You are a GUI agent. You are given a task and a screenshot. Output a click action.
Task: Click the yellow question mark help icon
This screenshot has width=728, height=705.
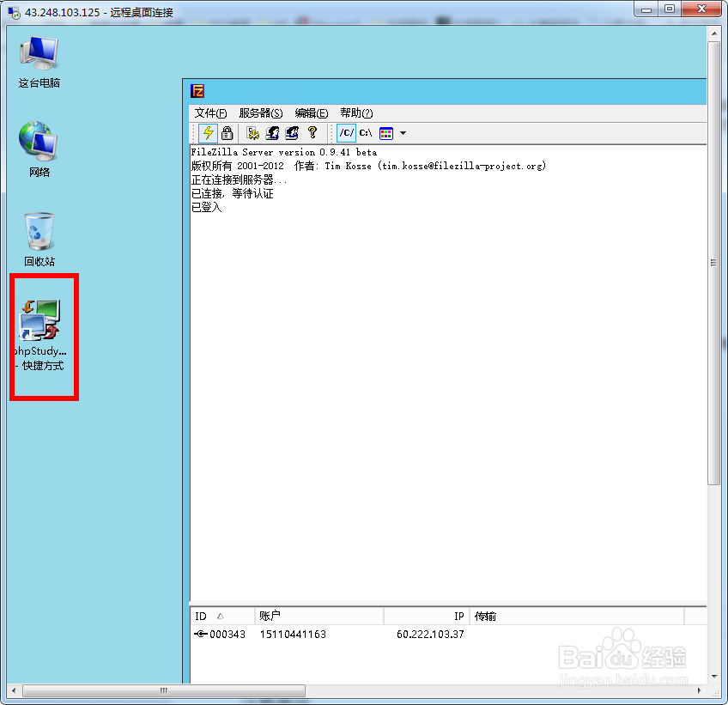pyautogui.click(x=312, y=133)
